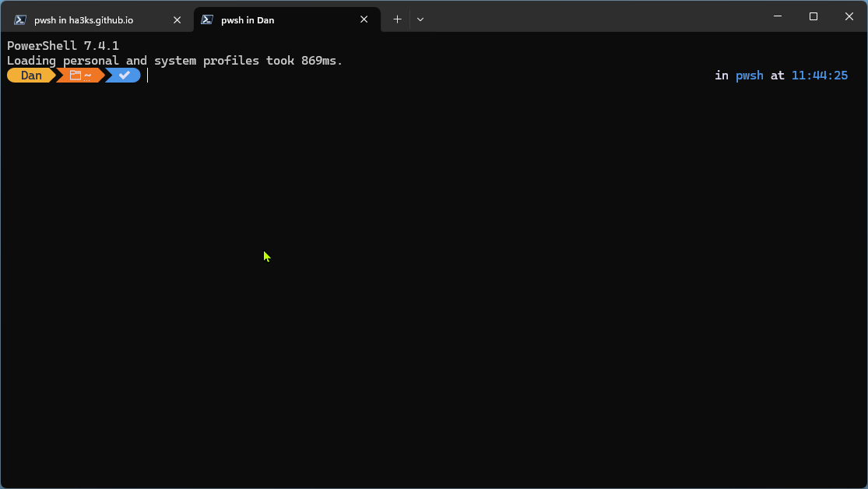
Task: Maximize the terminal window
Action: 814,16
